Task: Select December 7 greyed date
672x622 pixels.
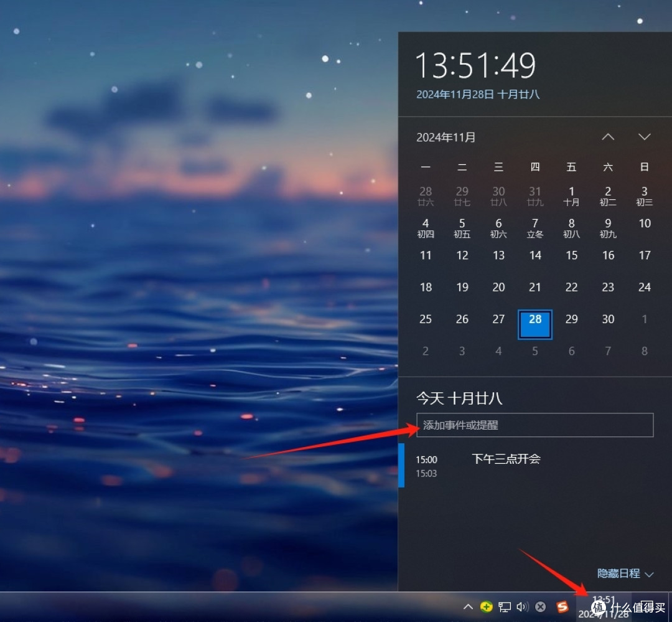Action: point(608,351)
